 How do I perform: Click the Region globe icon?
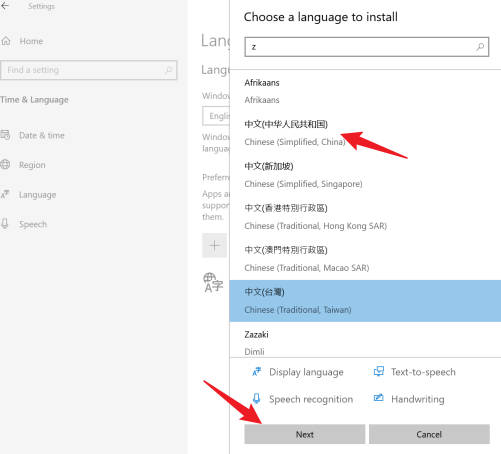pyautogui.click(x=5, y=164)
